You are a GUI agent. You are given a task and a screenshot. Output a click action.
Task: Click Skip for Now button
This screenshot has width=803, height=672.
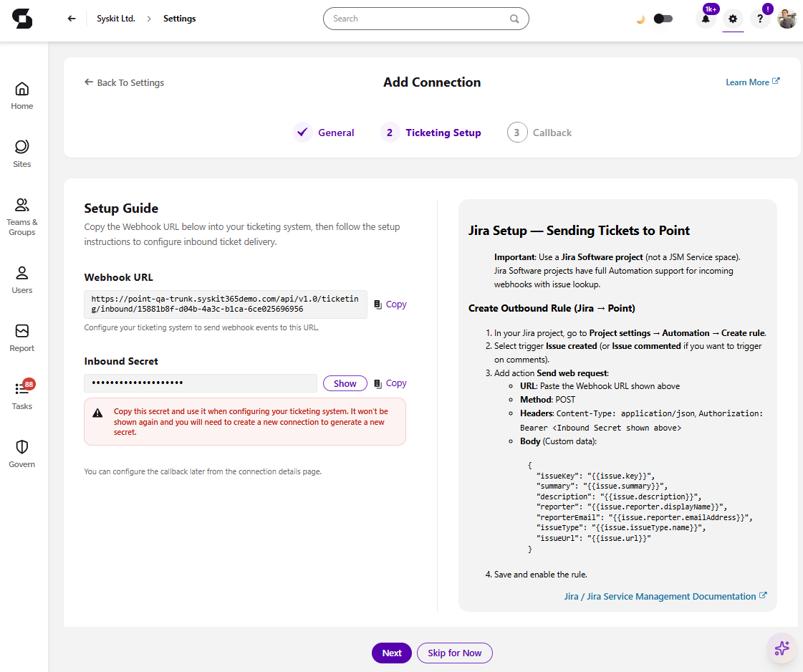[455, 653]
